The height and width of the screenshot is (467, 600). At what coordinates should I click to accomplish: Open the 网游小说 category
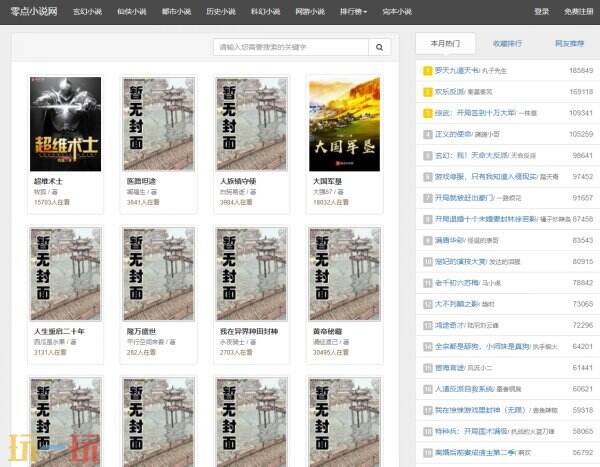310,12
